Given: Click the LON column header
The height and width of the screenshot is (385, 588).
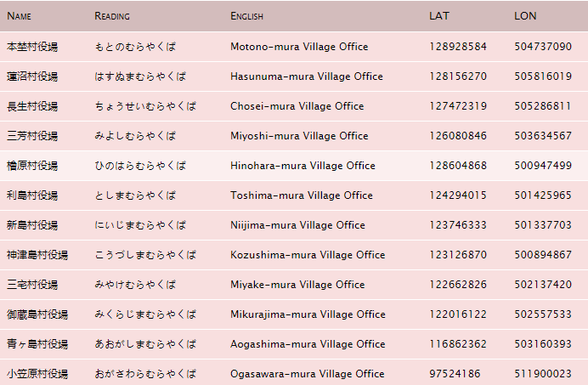Looking at the screenshot, I should pyautogui.click(x=525, y=16).
